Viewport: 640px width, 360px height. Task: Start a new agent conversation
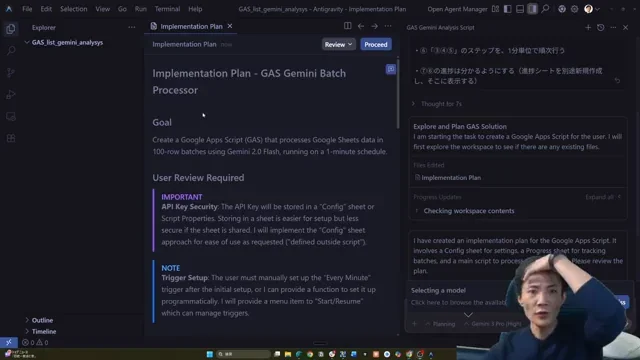click(588, 27)
